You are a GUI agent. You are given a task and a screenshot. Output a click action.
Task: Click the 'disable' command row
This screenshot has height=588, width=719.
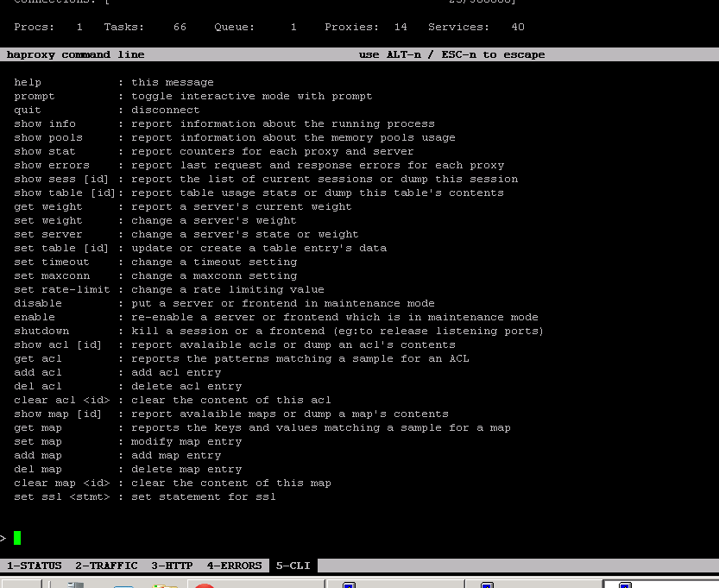click(x=224, y=303)
